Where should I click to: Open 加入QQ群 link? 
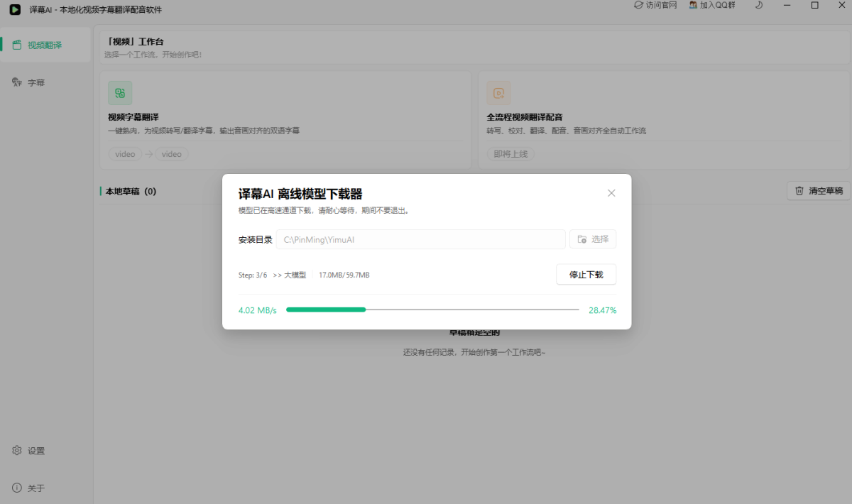pos(712,5)
